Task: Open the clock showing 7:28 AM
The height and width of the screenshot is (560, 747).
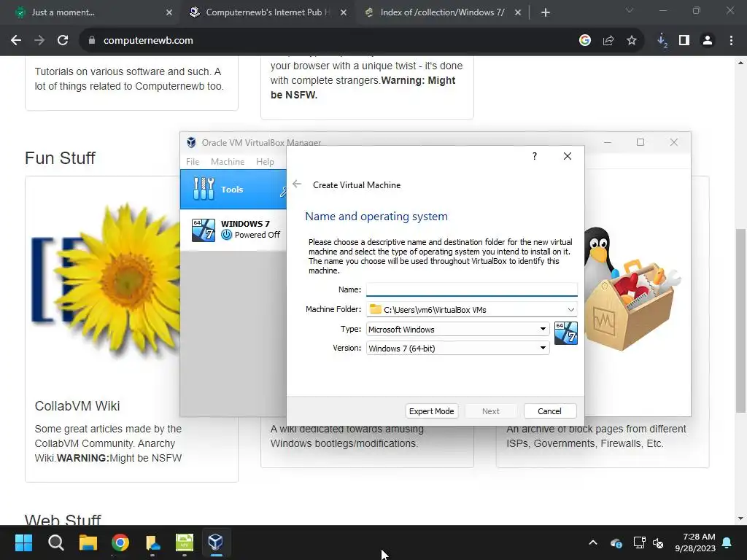Action: (x=695, y=542)
